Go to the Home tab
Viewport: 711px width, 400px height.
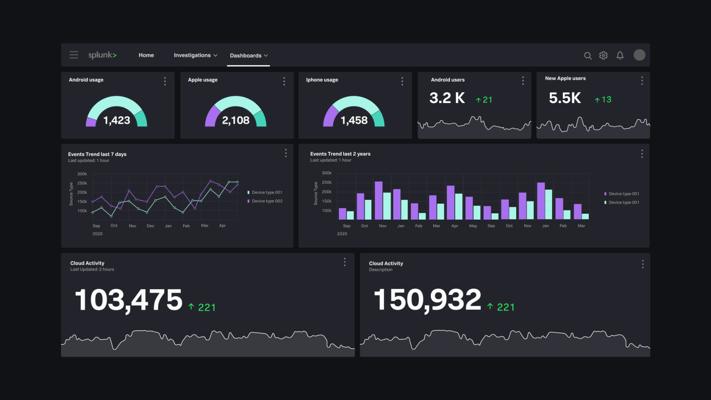click(x=146, y=55)
